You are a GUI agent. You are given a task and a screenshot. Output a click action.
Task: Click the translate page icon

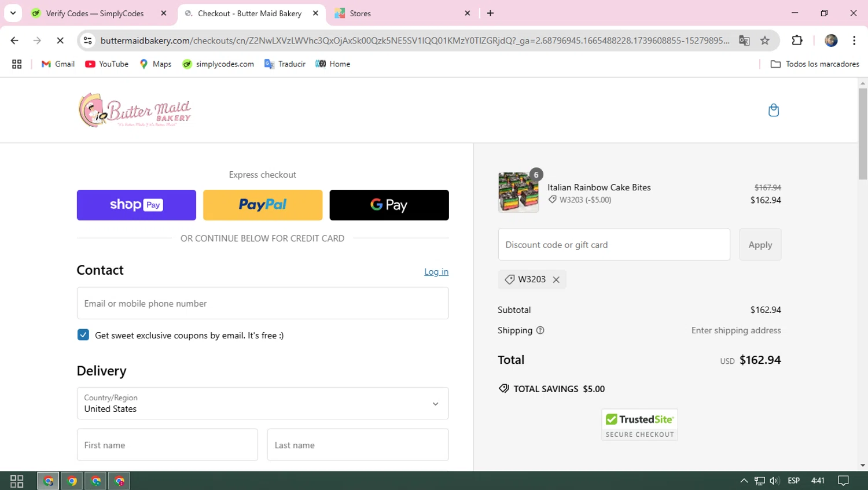click(x=744, y=40)
